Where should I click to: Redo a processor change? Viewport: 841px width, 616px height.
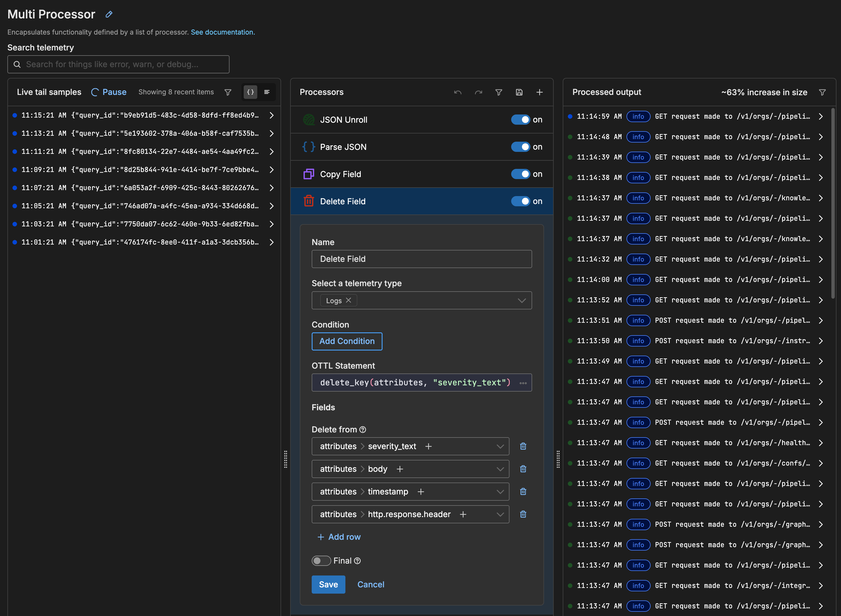tap(478, 92)
